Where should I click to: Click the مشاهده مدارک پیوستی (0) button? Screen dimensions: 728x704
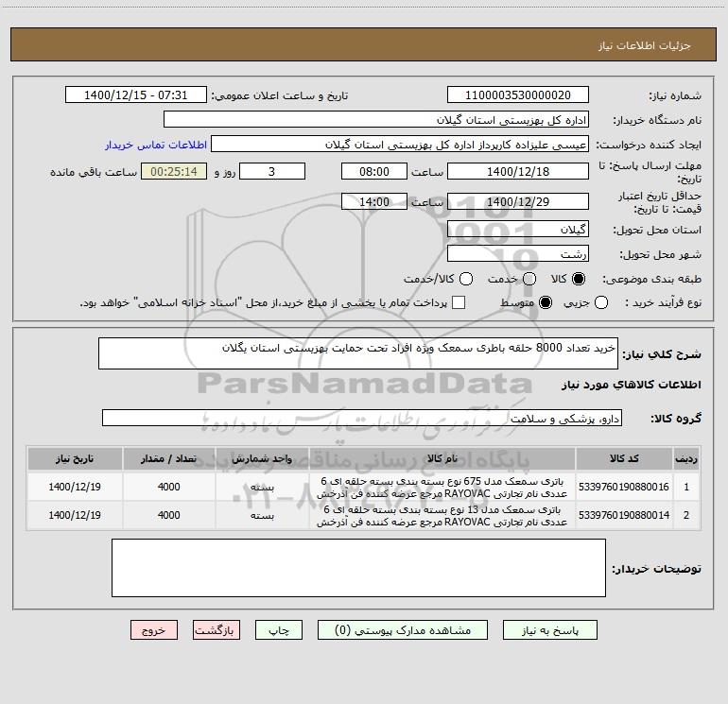(403, 630)
